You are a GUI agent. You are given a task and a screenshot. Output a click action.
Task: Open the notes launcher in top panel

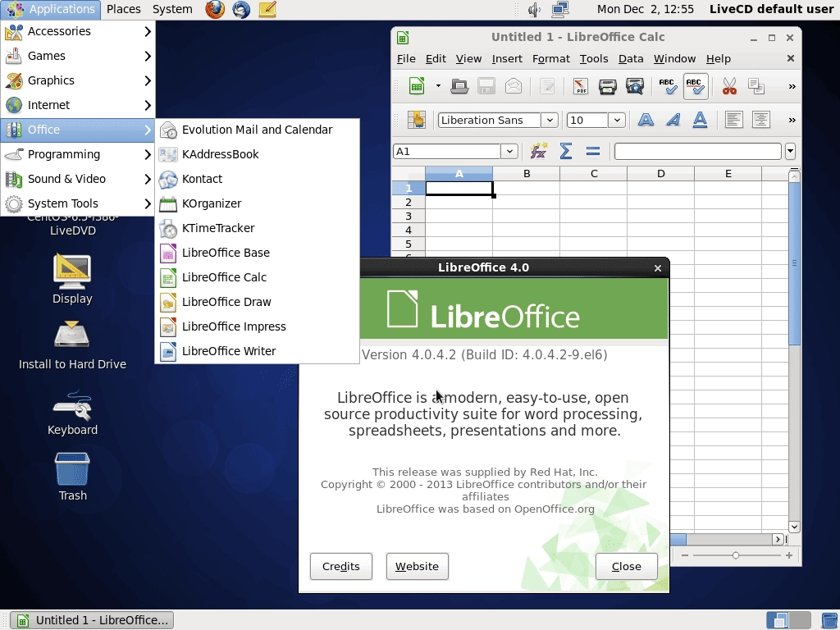coord(267,9)
